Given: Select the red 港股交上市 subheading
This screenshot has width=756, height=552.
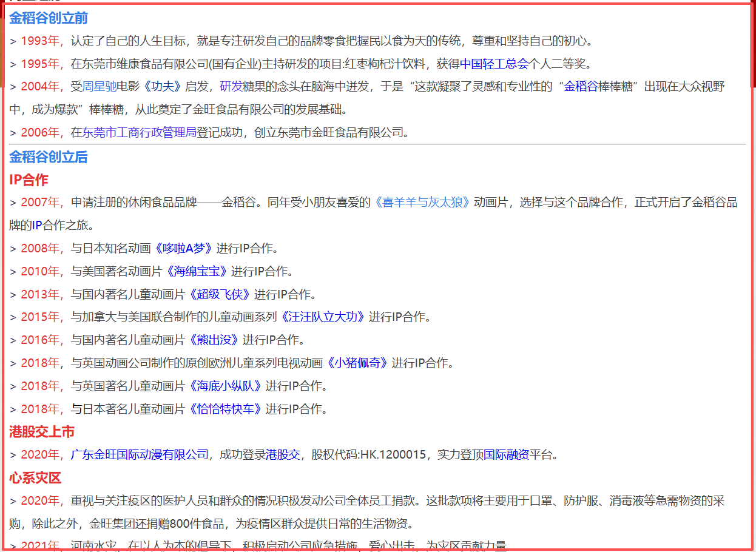Looking at the screenshot, I should (x=42, y=432).
